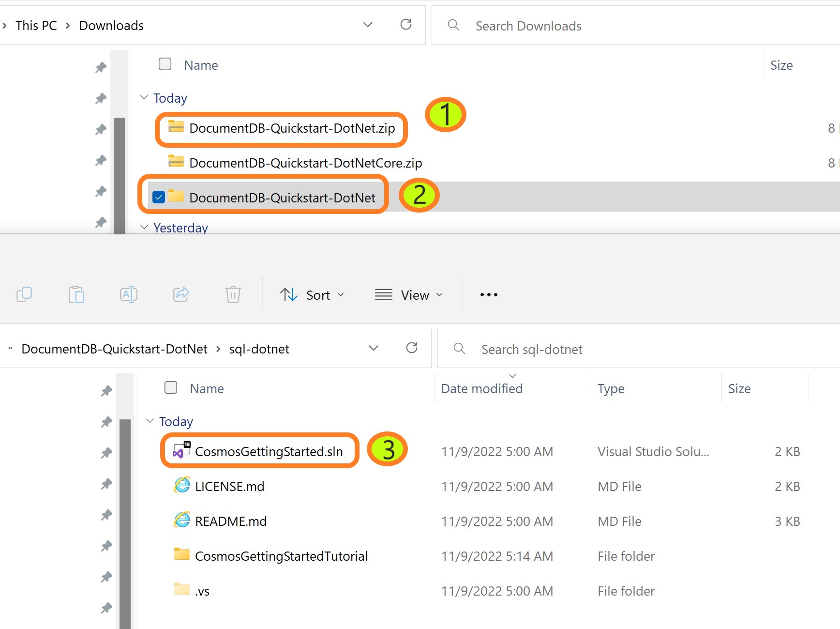
Task: Click the first pin icon in Downloads sidebar
Action: (x=101, y=67)
